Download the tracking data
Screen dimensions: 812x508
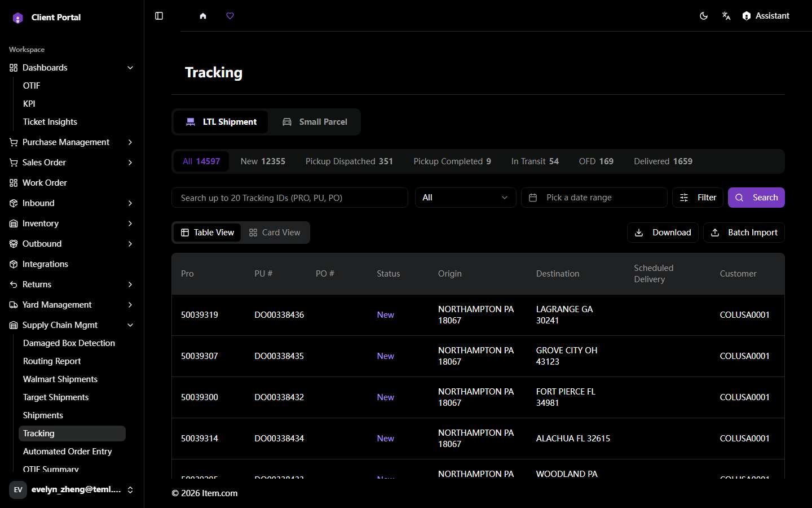pyautogui.click(x=663, y=233)
